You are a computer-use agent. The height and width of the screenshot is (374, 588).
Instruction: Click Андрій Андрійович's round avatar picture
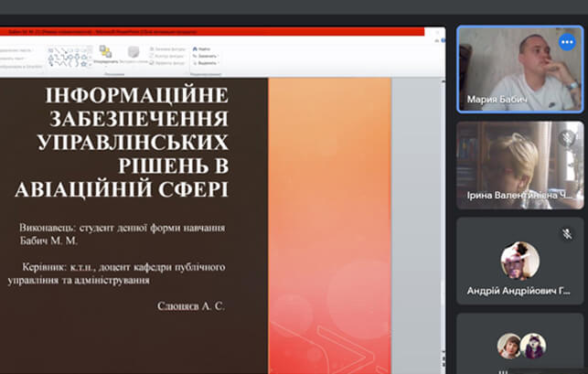519,260
